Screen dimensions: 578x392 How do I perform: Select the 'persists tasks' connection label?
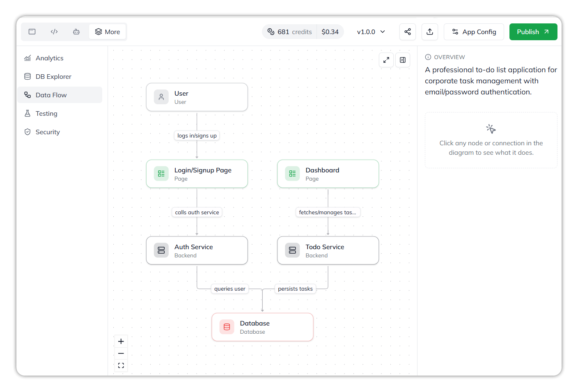point(295,289)
